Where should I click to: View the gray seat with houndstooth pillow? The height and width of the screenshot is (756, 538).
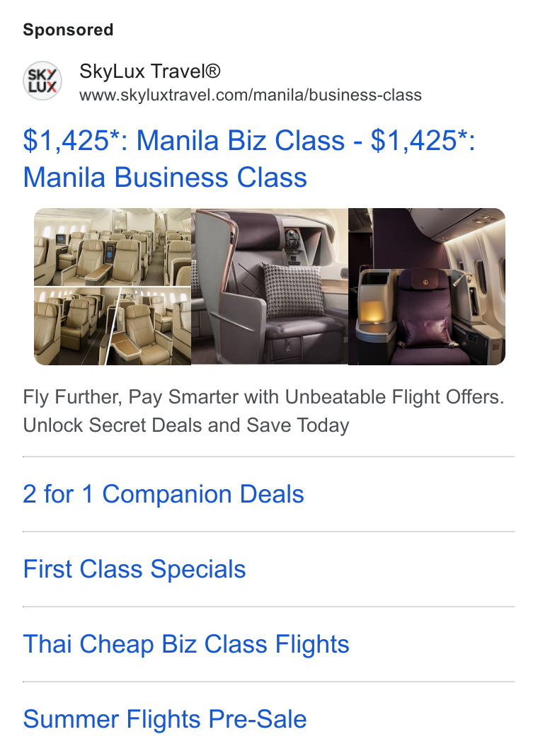pyautogui.click(x=270, y=287)
